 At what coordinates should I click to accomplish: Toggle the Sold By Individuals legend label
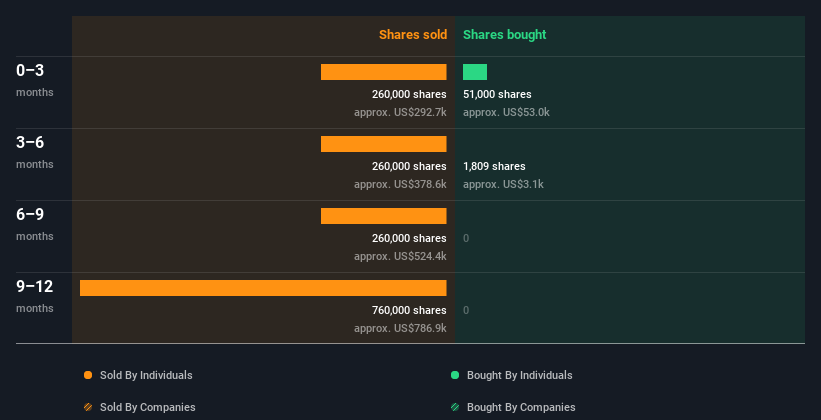tap(146, 376)
